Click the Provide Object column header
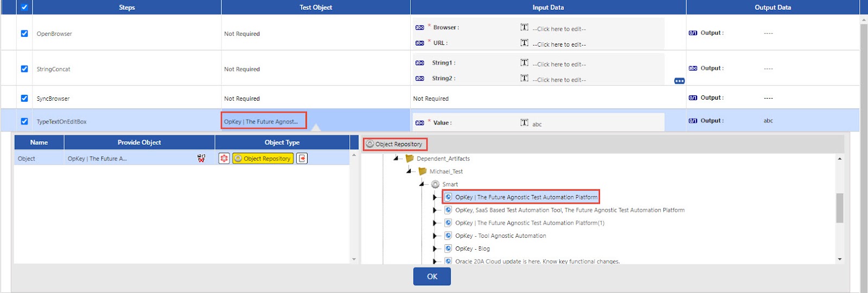Image resolution: width=868 pixels, height=293 pixels. click(x=139, y=142)
